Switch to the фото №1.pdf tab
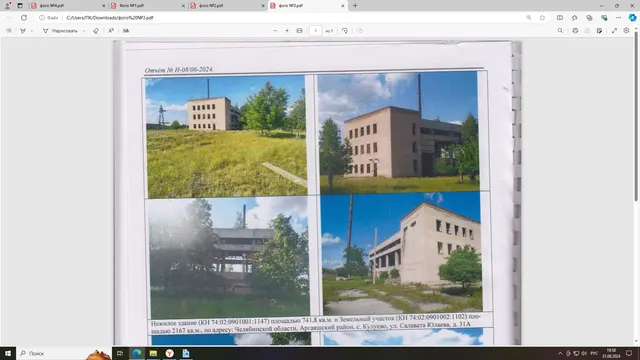 pos(147,6)
